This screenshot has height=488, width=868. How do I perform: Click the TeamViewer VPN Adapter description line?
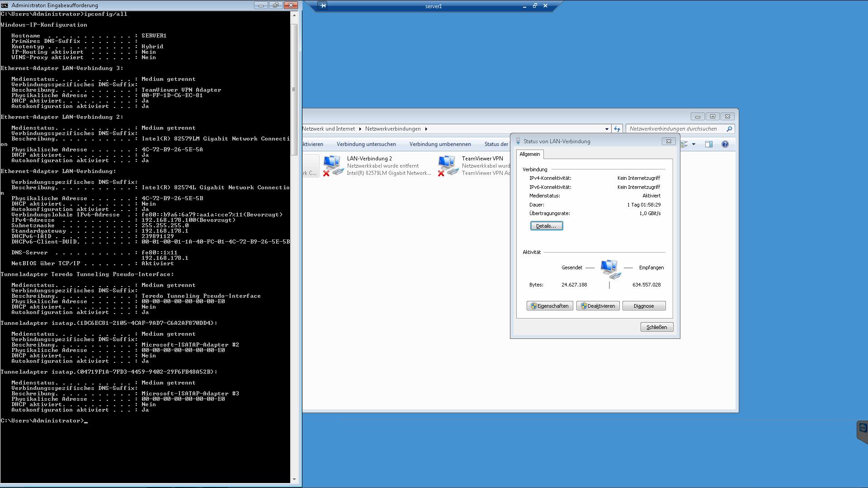pos(116,90)
